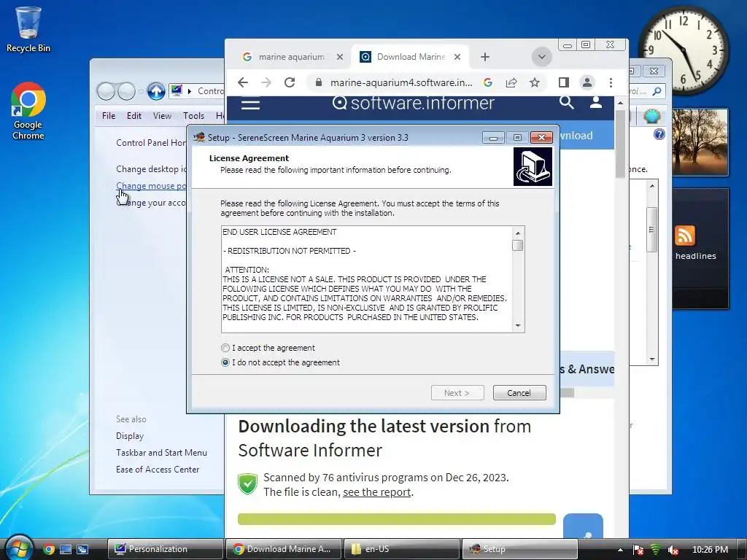Click the Chrome page vertical scrollbar
747x560 pixels.
(x=620, y=144)
